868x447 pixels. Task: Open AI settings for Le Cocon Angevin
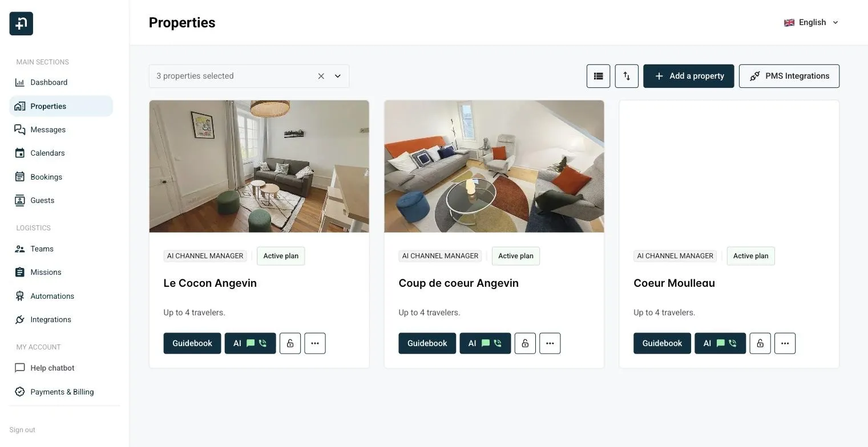click(x=250, y=343)
